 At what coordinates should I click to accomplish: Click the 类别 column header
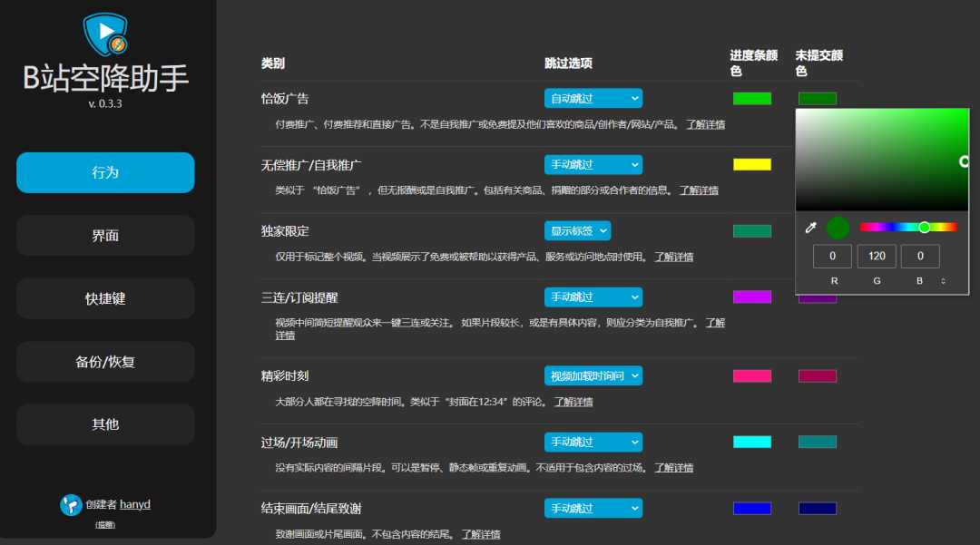click(x=272, y=63)
